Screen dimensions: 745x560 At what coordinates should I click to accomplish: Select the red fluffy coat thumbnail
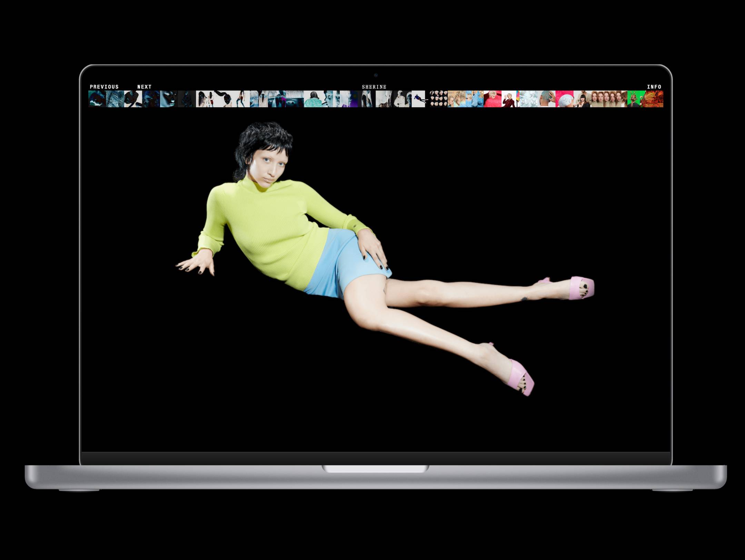click(x=493, y=99)
